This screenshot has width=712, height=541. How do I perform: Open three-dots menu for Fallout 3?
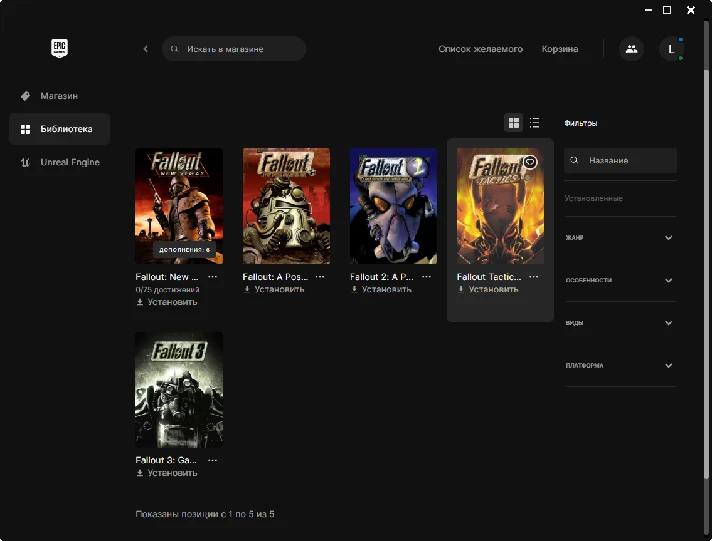[x=212, y=460]
